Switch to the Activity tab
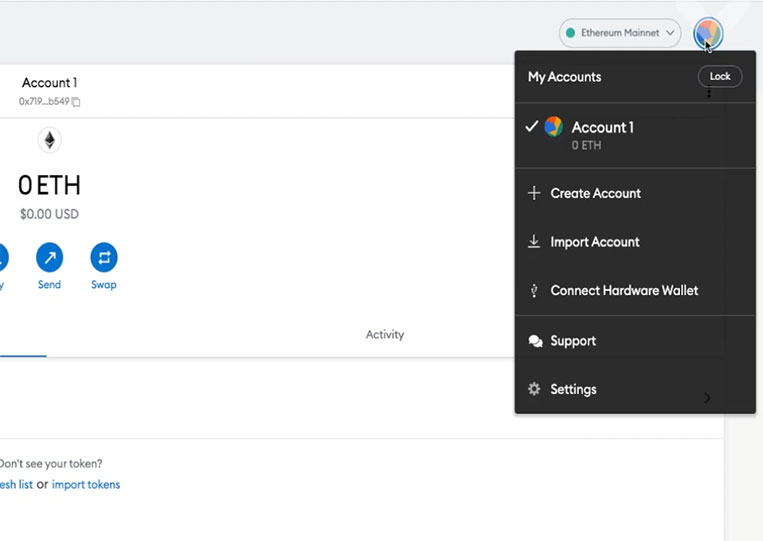The image size is (763, 541). point(385,334)
